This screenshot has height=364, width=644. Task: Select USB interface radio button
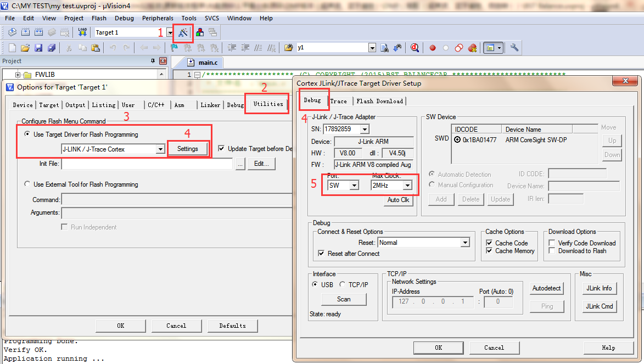(x=315, y=284)
